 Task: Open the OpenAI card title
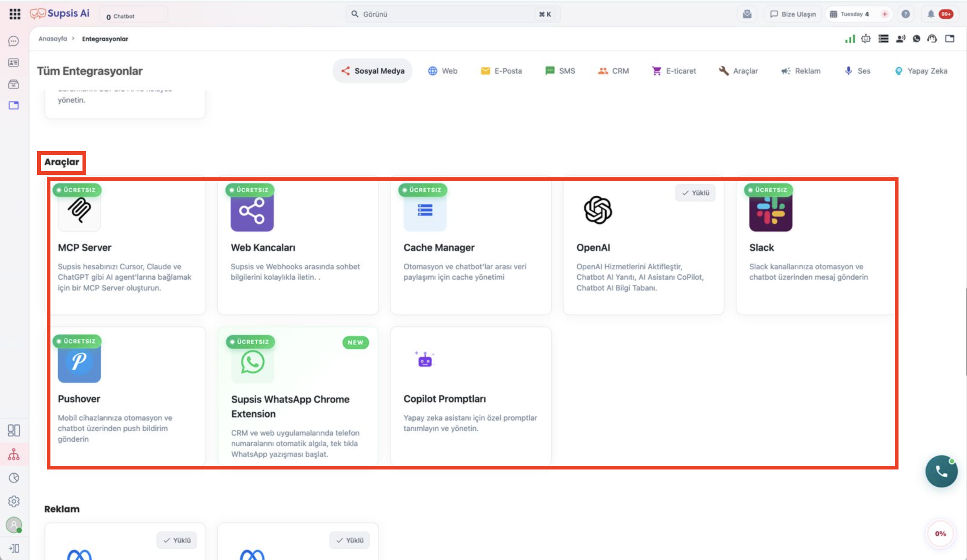point(593,248)
